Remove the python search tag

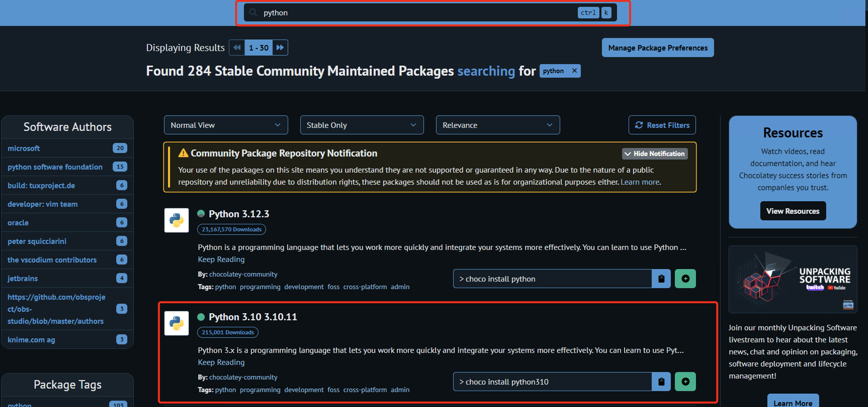click(x=574, y=71)
